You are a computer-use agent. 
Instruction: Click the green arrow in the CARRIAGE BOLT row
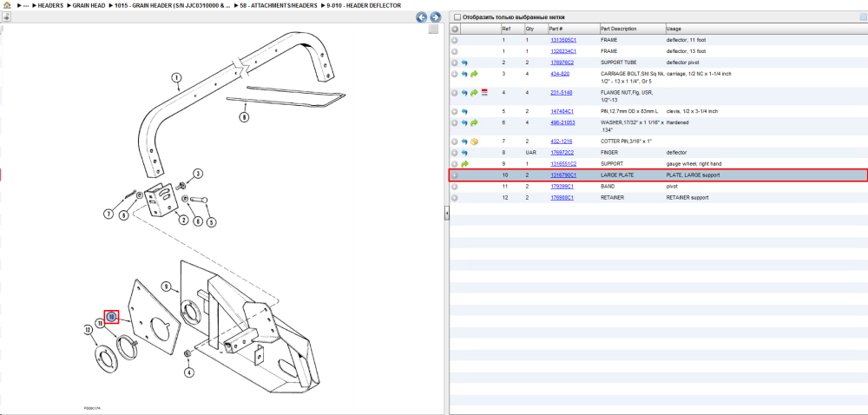click(x=475, y=74)
